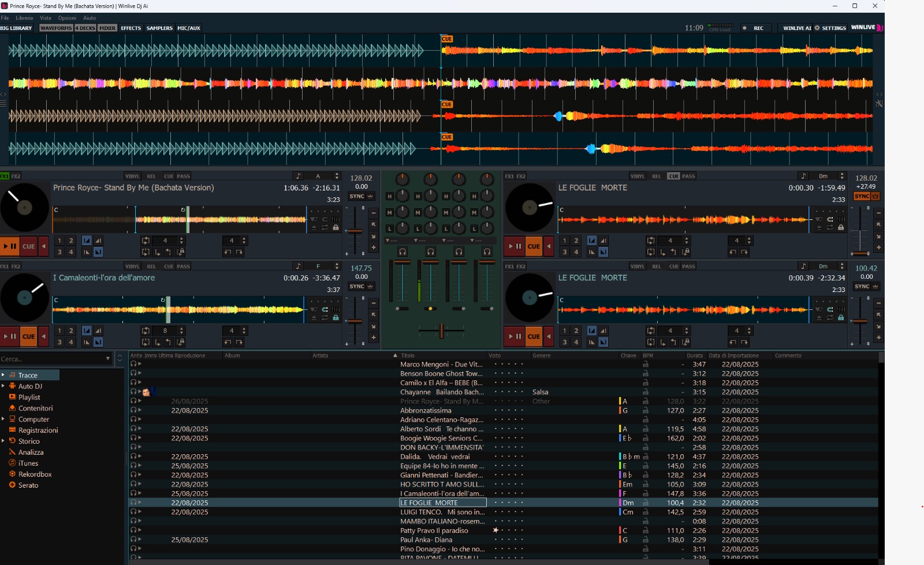This screenshot has height=565, width=924.
Task: Click the lock icon on Prince Royce deck
Action: (x=336, y=227)
